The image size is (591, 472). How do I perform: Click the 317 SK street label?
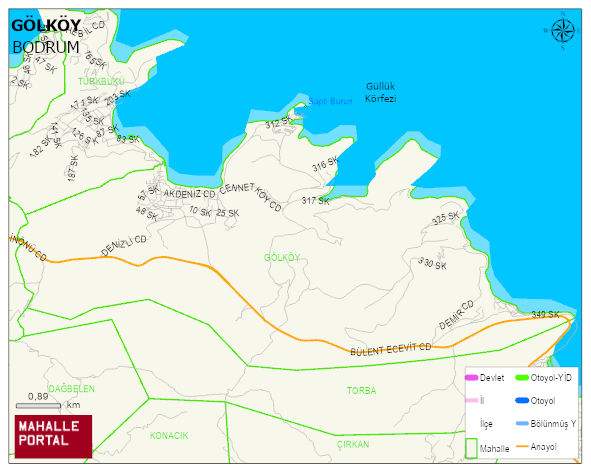pyautogui.click(x=315, y=201)
